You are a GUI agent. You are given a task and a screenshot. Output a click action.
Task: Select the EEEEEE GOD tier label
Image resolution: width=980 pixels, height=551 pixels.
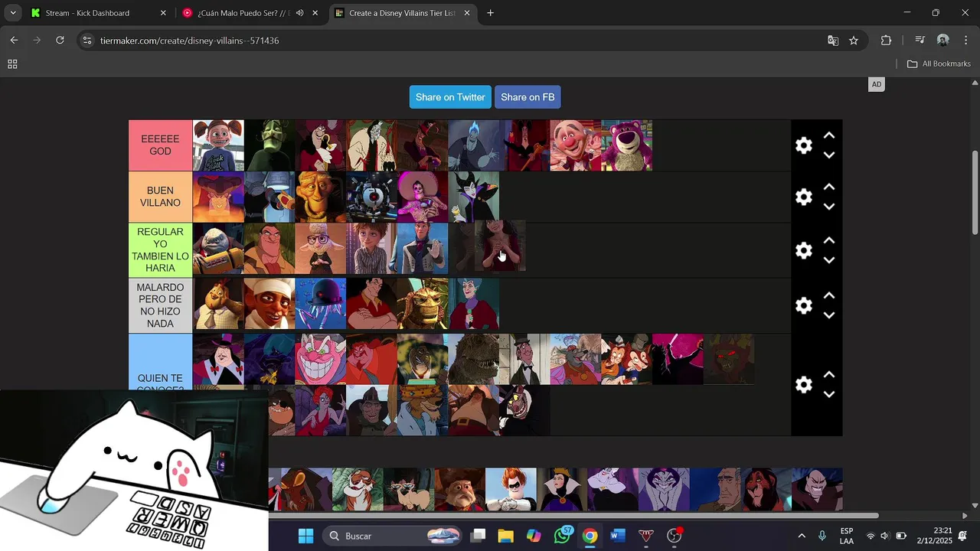click(x=160, y=145)
